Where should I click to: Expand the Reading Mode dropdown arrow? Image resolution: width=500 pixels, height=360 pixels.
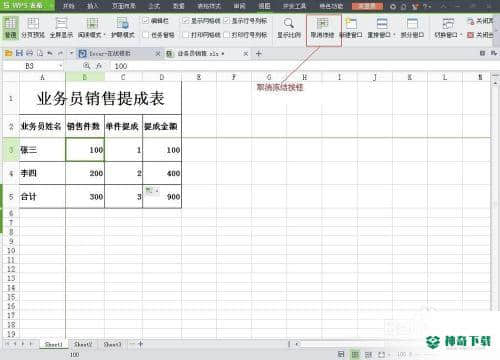pyautogui.click(x=104, y=35)
